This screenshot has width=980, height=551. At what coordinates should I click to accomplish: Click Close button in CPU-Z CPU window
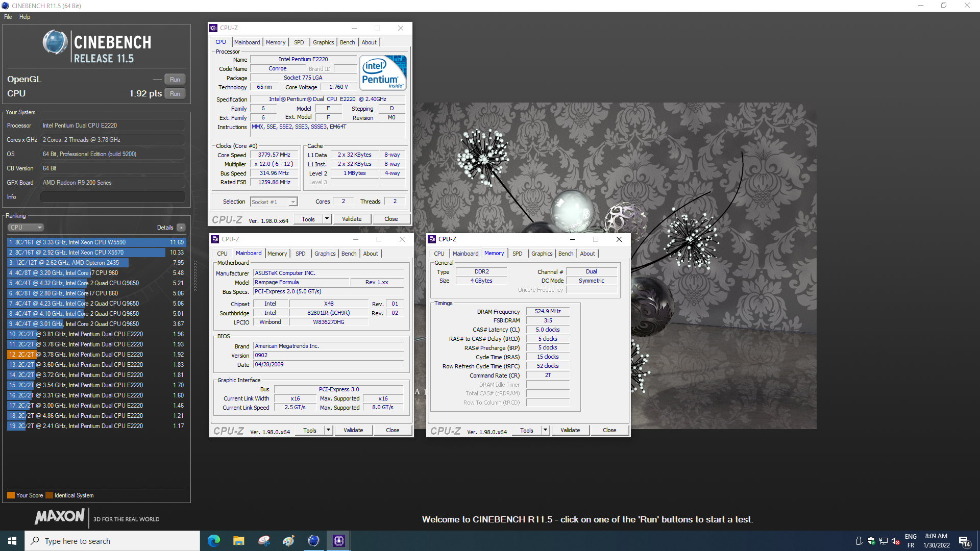(x=391, y=219)
